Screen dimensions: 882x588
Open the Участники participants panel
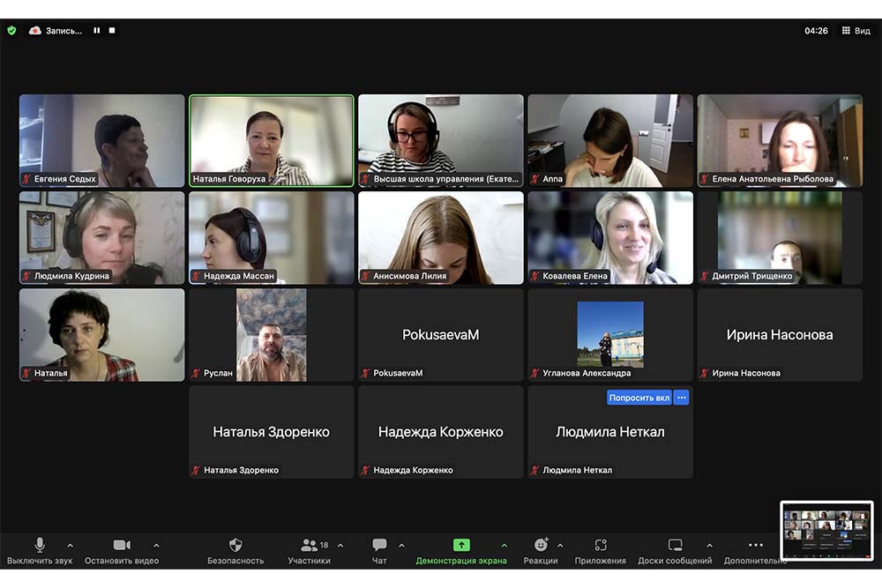tap(310, 546)
